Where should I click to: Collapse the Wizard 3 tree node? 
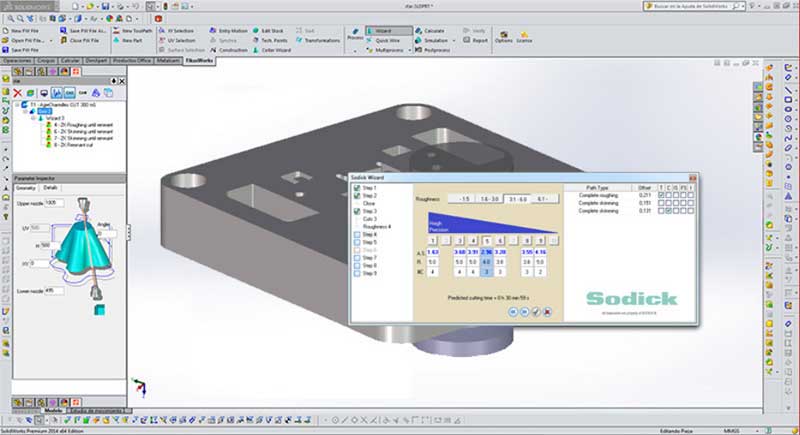tap(34, 118)
